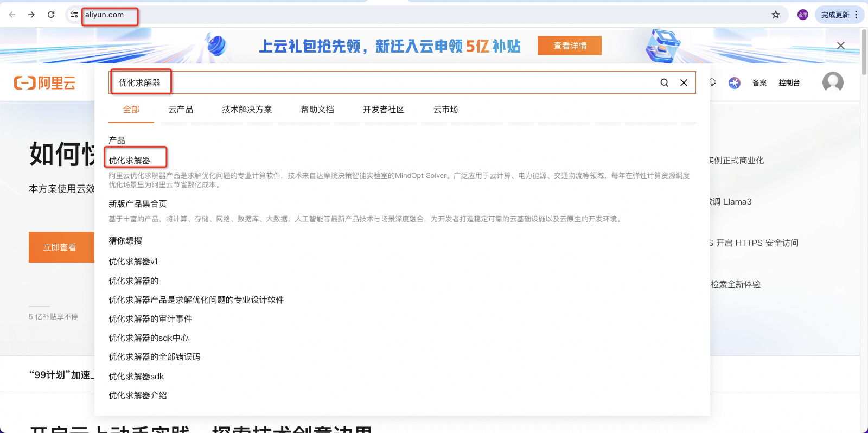Switch to the 技术解决方案 tab

click(x=247, y=110)
